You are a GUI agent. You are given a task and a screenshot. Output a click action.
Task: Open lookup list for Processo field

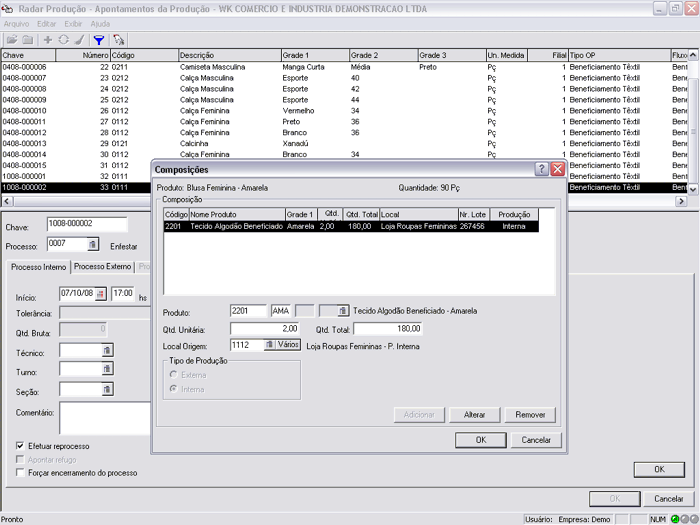coord(92,244)
